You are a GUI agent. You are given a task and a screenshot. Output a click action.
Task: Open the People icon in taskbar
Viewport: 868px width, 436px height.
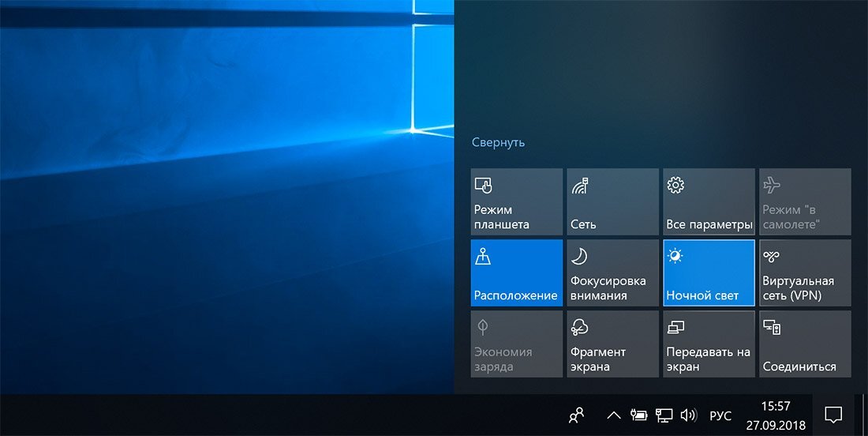(576, 415)
